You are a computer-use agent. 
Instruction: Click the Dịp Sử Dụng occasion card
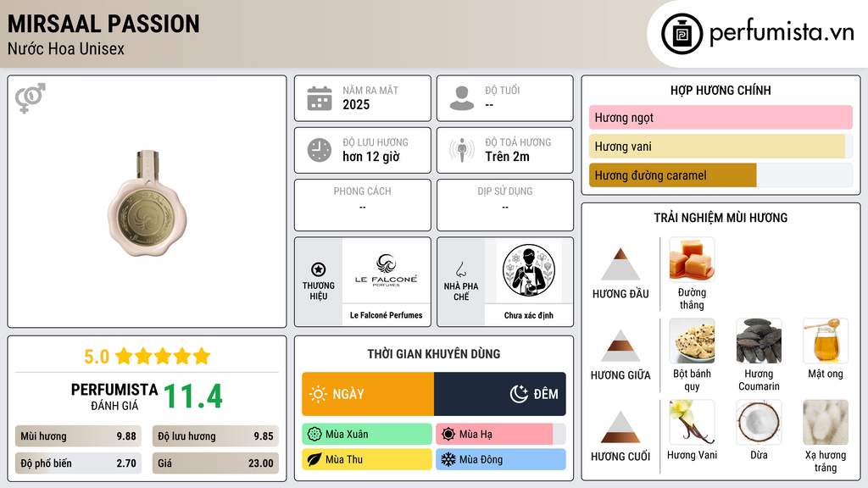505,205
